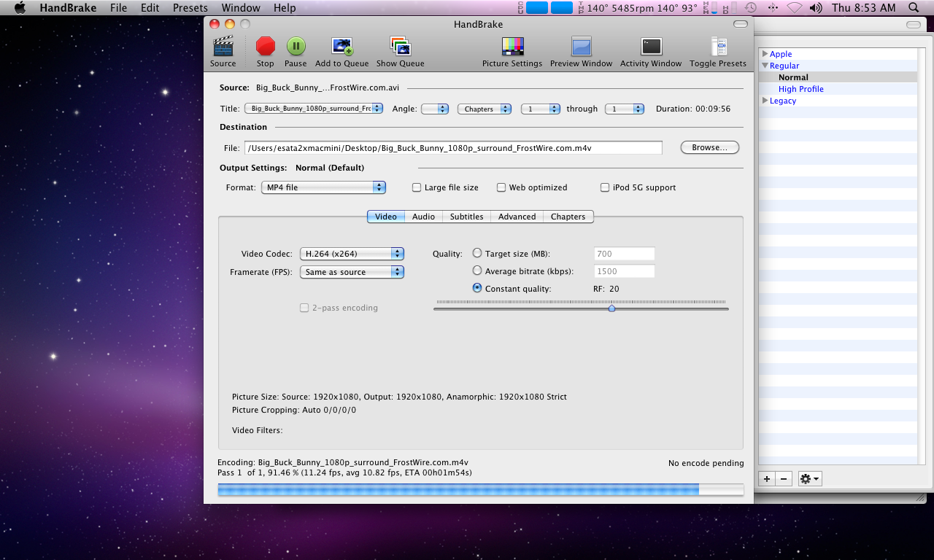Pause the encoding process
This screenshot has width=934, height=560.
[x=296, y=47]
